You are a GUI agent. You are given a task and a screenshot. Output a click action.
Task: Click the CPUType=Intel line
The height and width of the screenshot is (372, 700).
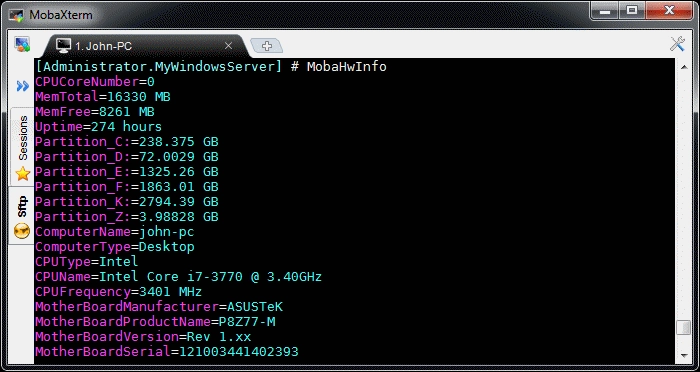(x=87, y=262)
